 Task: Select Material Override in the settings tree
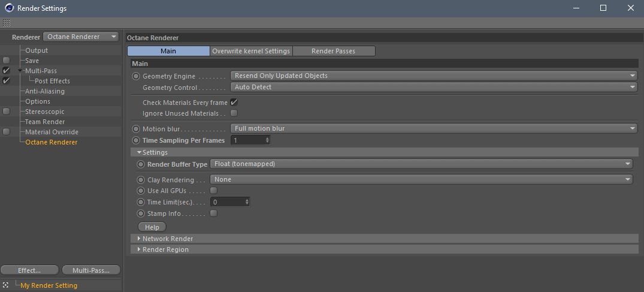52,132
